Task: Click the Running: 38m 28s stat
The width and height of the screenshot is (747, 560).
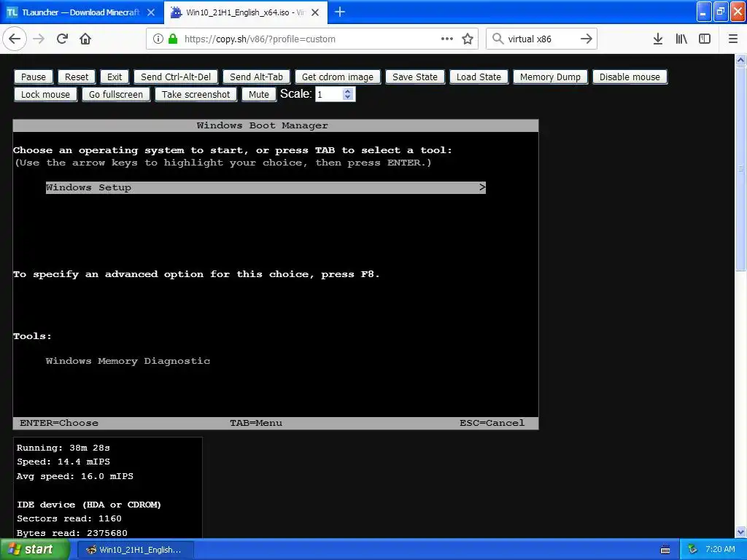Action: 63,448
